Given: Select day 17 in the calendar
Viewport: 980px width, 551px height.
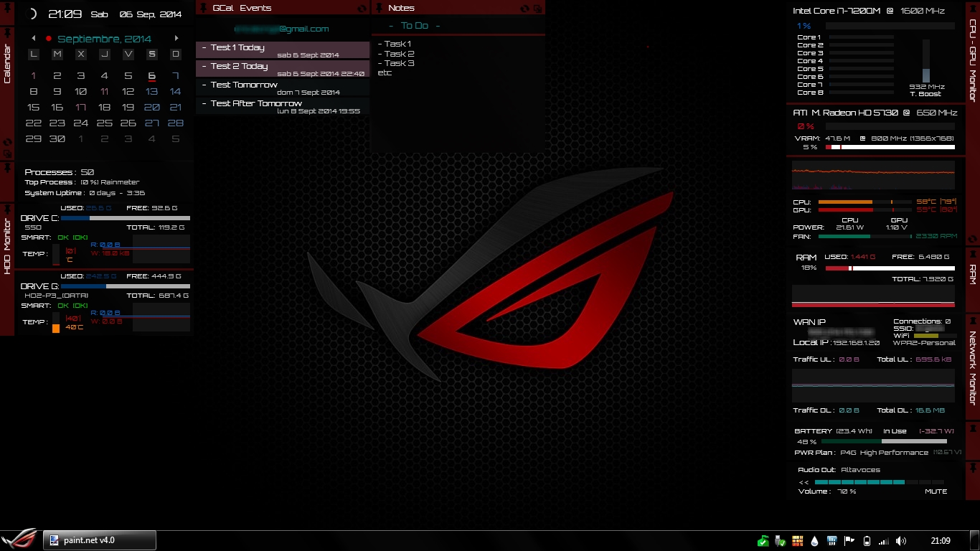Looking at the screenshot, I should (x=80, y=108).
